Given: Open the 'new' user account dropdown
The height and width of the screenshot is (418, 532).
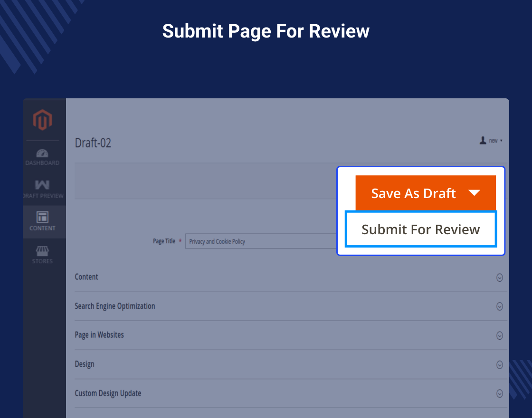Looking at the screenshot, I should click(x=495, y=141).
